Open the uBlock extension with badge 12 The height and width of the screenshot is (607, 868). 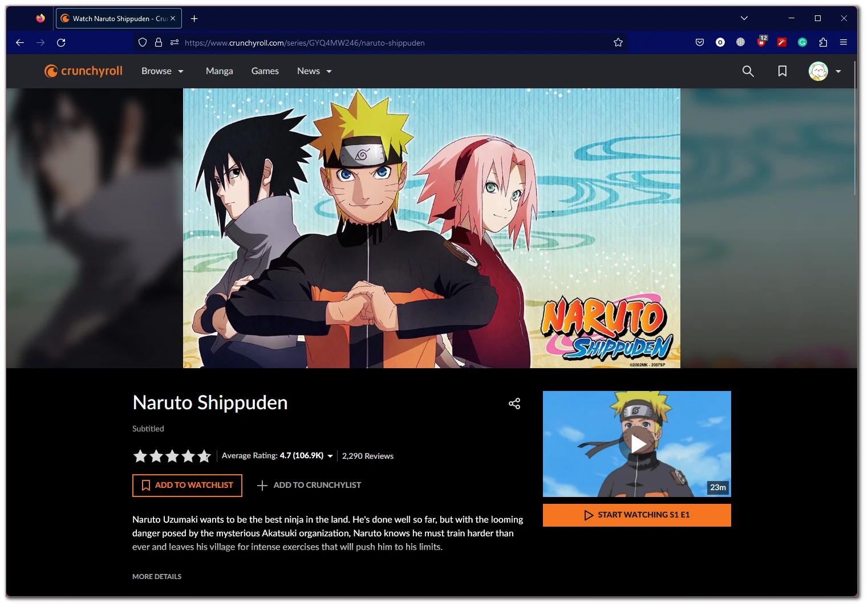click(762, 42)
